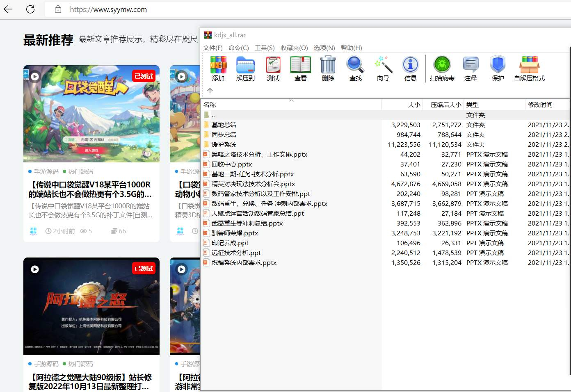Viewport: 571px width, 392px height.
Task: Open the 阿拉德之怒 game thumbnail
Action: pyautogui.click(x=91, y=306)
